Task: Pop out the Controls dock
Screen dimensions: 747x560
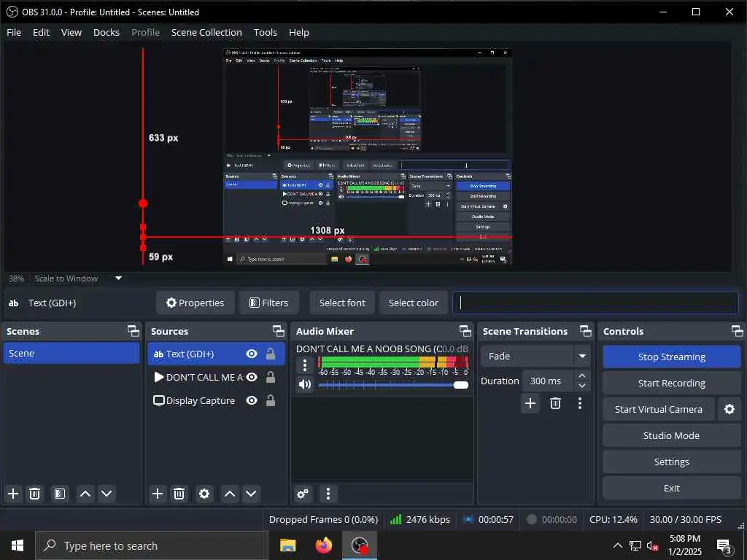Action: [737, 331]
